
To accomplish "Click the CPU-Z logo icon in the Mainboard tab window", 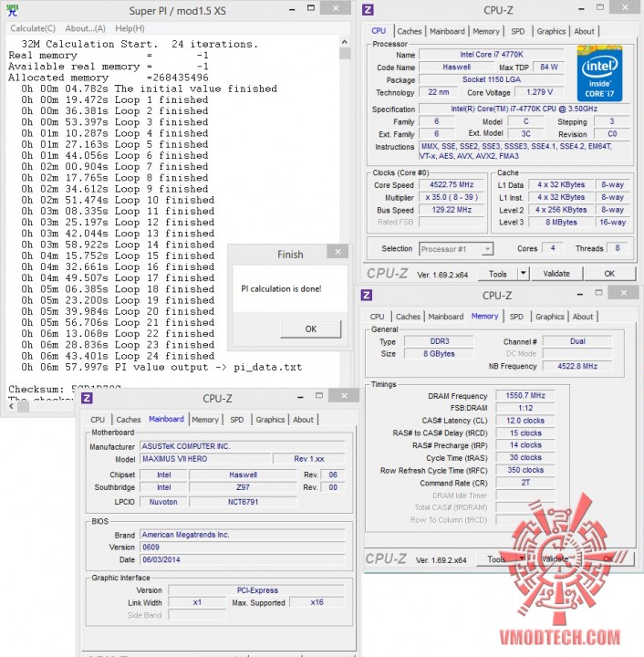I will point(87,398).
